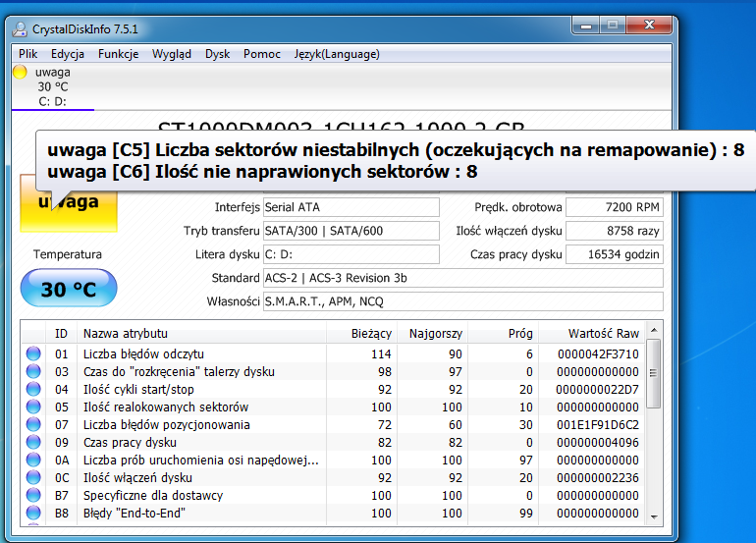This screenshot has height=543, width=756.
Task: Click the Temperatura label
Action: click(x=68, y=254)
